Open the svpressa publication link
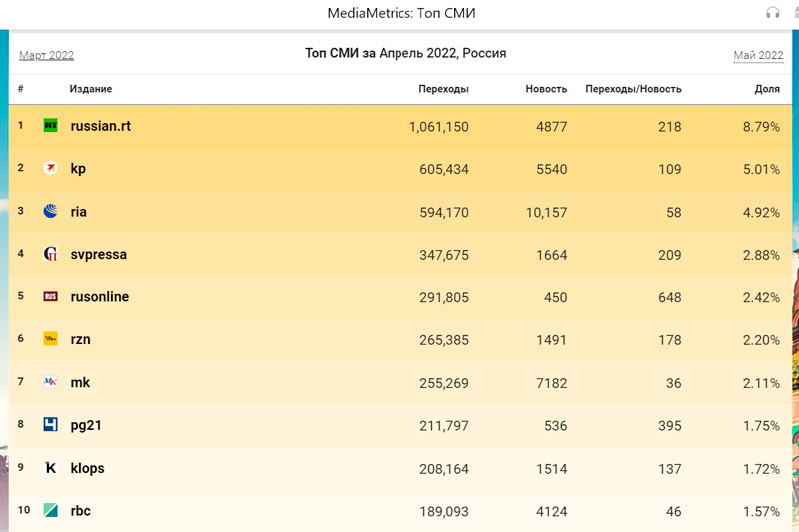 tap(98, 255)
